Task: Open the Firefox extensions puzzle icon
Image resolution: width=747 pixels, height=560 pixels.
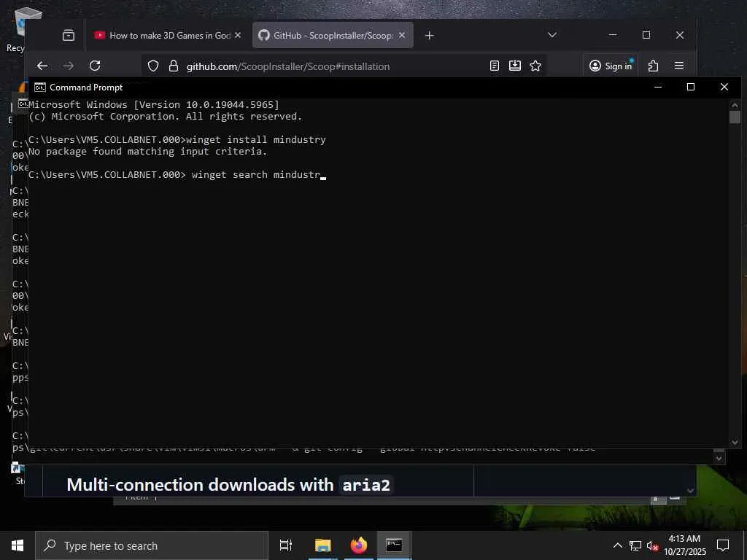Action: click(653, 66)
